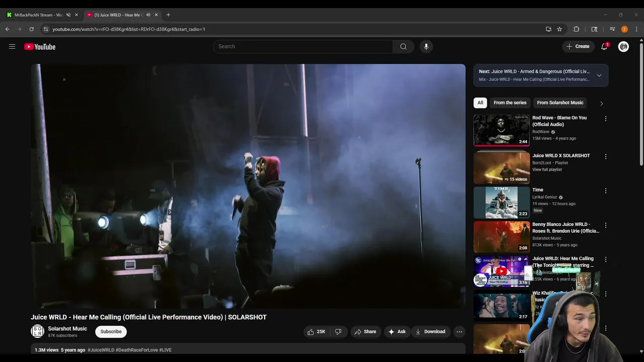Image resolution: width=644 pixels, height=362 pixels.
Task: Click the video title text
Action: (148, 317)
